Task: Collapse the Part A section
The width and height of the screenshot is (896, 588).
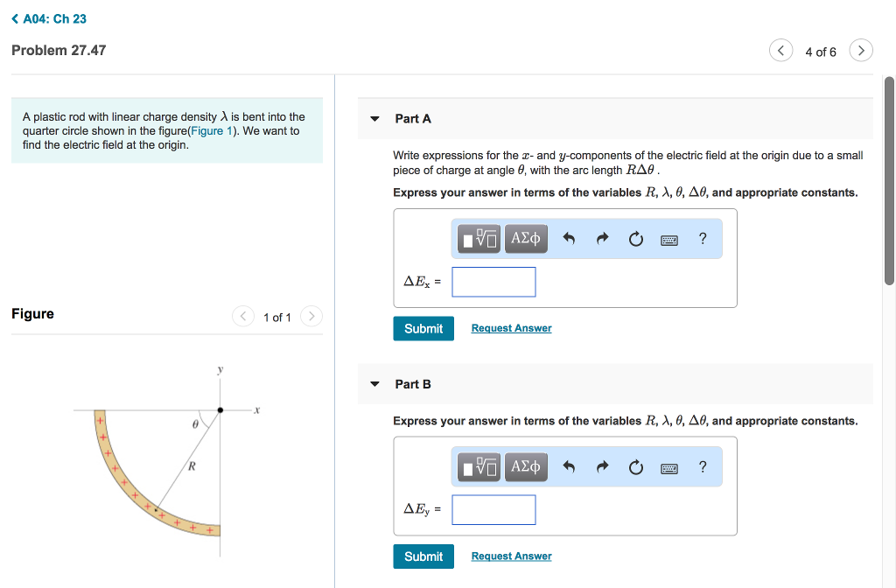Action: (374, 118)
